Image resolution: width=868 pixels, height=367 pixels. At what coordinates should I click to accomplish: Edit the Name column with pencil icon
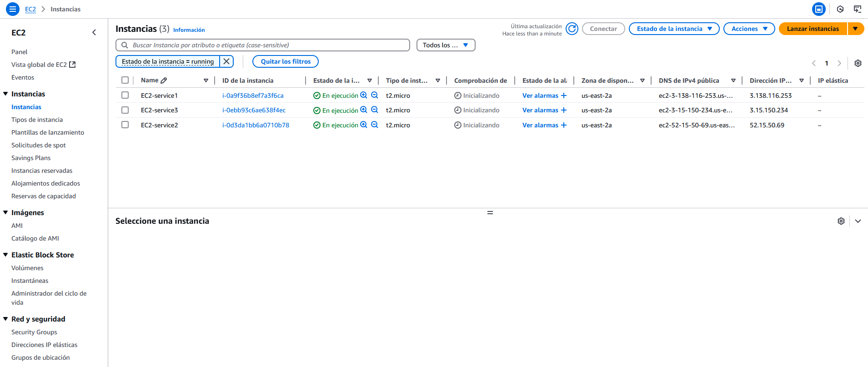point(164,80)
